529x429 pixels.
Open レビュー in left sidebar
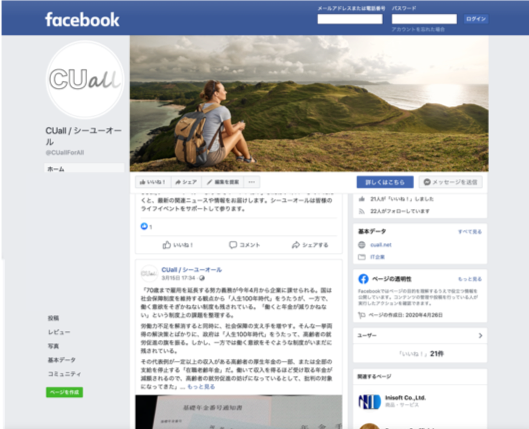pos(59,332)
